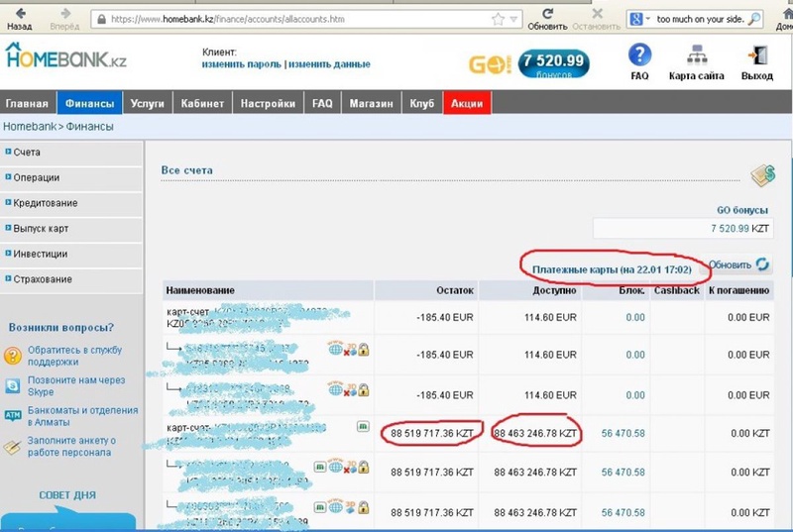
Task: Open the Услуги navigation tab
Action: pos(147,103)
